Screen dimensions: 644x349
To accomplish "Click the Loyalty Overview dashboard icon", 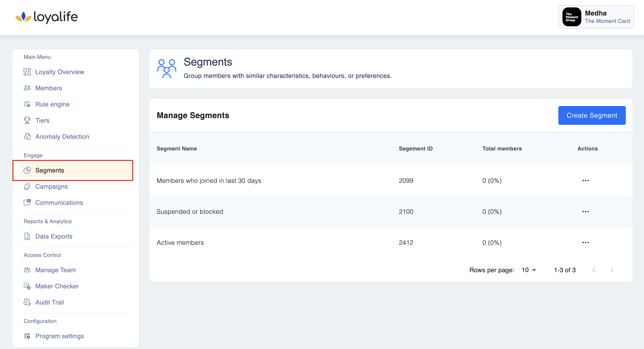I will [x=27, y=72].
